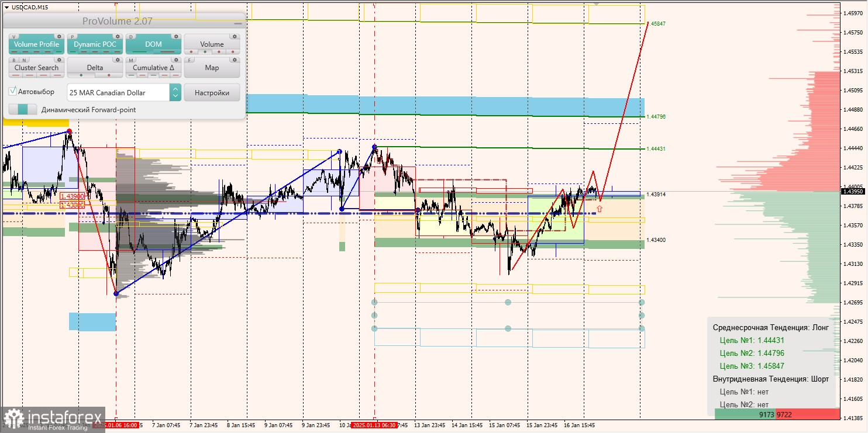Click the Среднесрочная Тенденция: Лонг line
The image size is (868, 433).
point(770,328)
